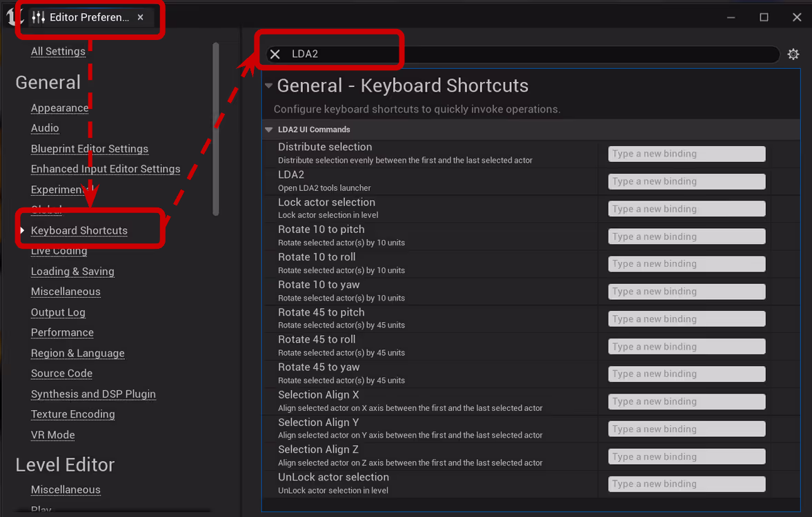Select the UnLock actor selection command row
The width and height of the screenshot is (812, 517).
pos(531,484)
